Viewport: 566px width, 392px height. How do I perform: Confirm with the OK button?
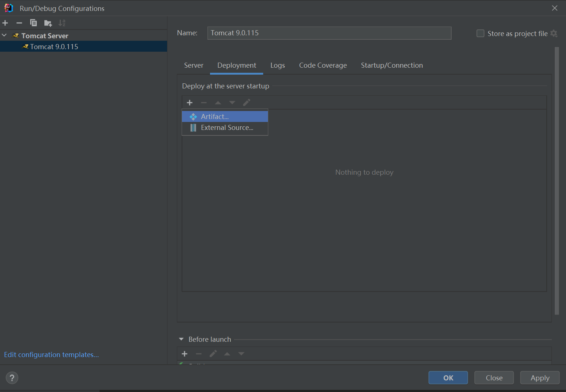(448, 378)
